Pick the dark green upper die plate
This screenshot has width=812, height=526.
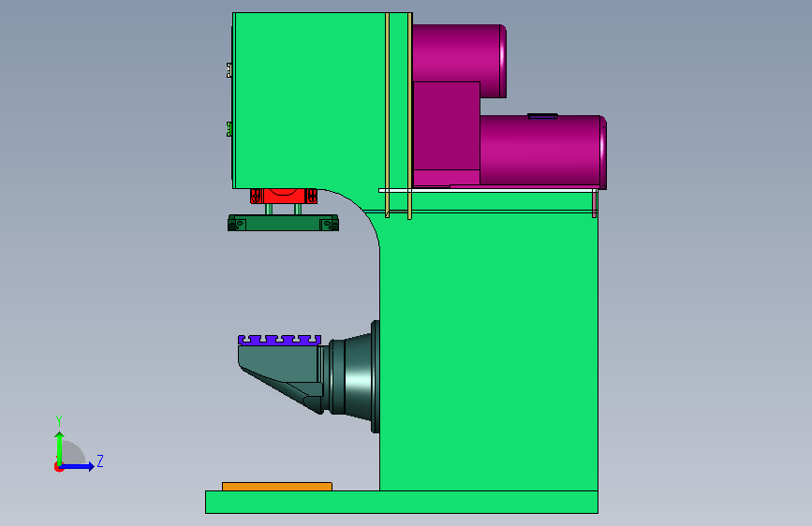283,223
